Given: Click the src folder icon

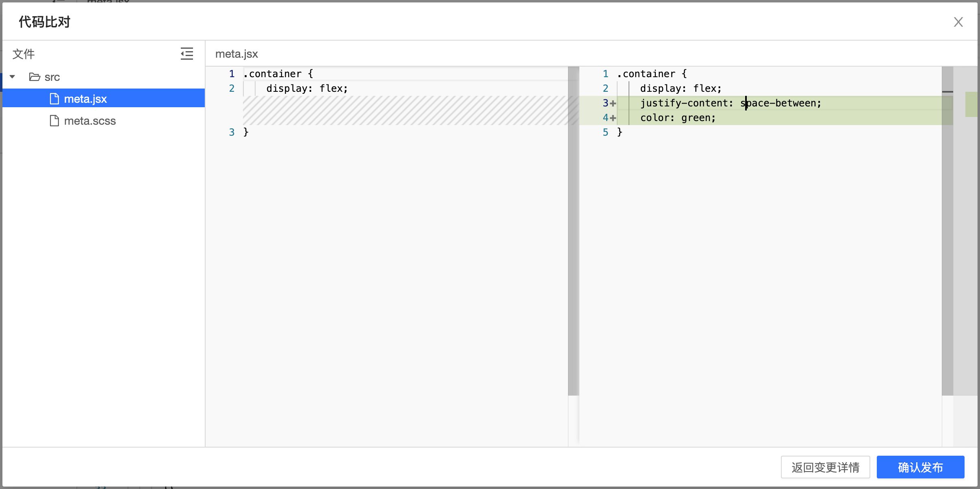Looking at the screenshot, I should (35, 77).
